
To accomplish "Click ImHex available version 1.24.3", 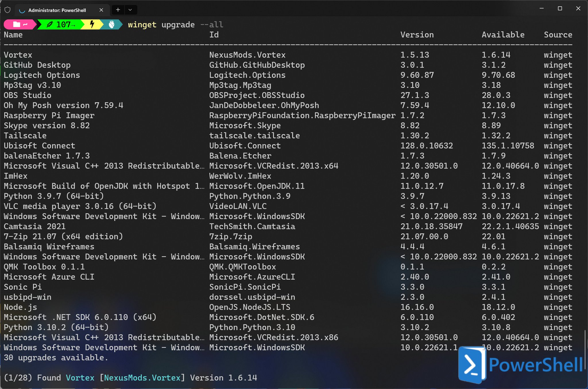I will point(496,176).
